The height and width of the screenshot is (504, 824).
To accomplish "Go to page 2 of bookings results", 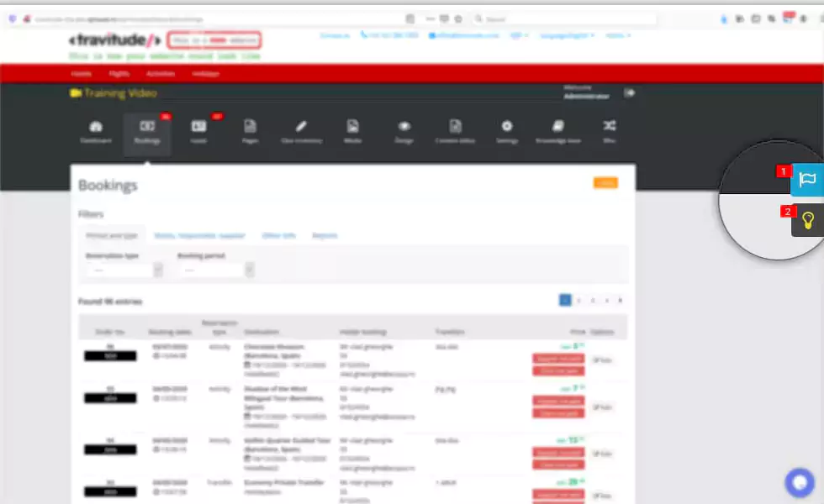I will click(x=578, y=300).
